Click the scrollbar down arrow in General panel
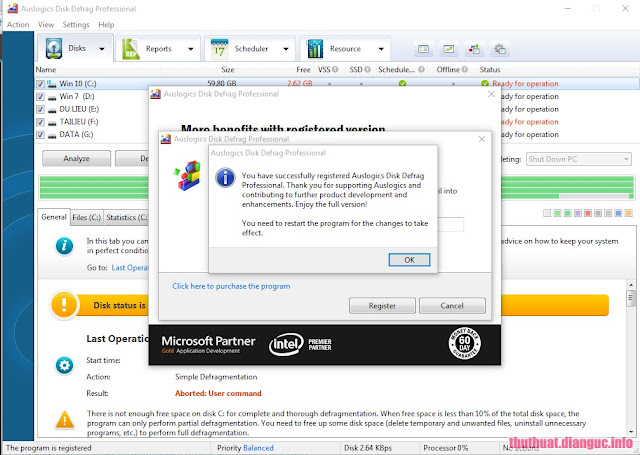Viewport: 640px width, 455px height. click(x=631, y=432)
